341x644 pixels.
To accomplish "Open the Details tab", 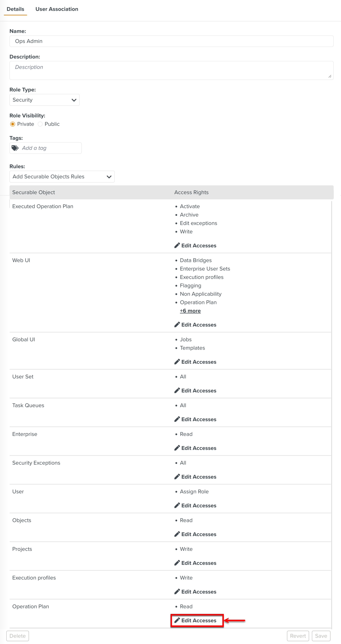I will click(15, 9).
